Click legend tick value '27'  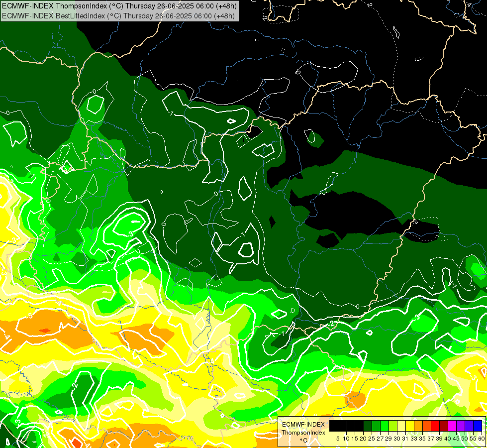380,439
